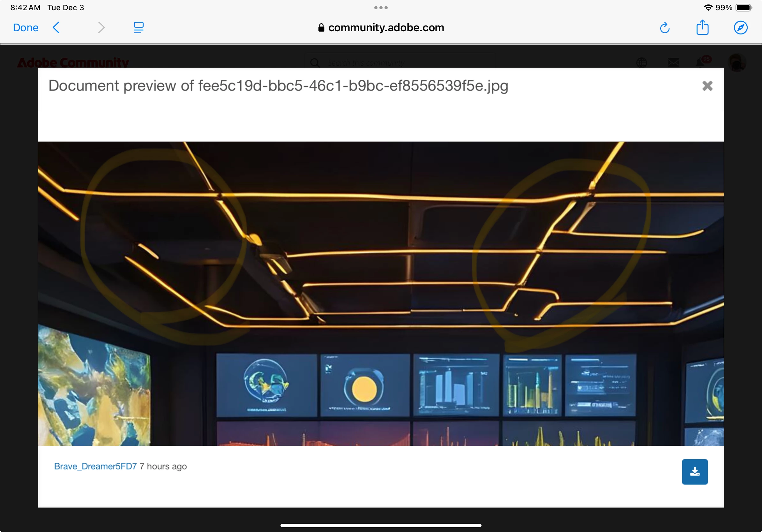Open the share sheet icon
The image size is (762, 532).
click(702, 27)
